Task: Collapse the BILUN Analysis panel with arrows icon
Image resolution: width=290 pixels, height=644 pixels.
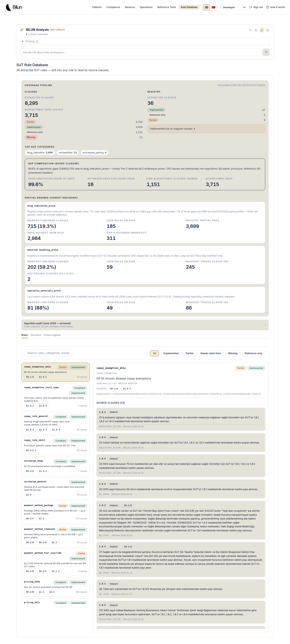Action: tap(262, 30)
